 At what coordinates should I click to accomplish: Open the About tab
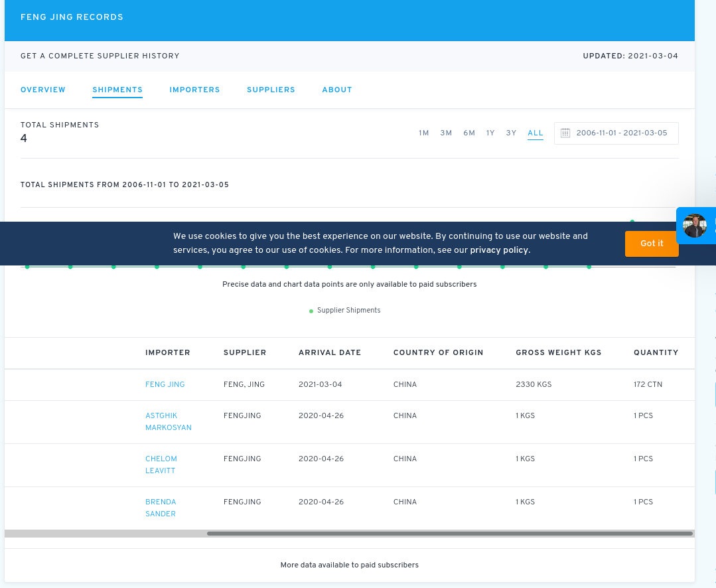[337, 90]
